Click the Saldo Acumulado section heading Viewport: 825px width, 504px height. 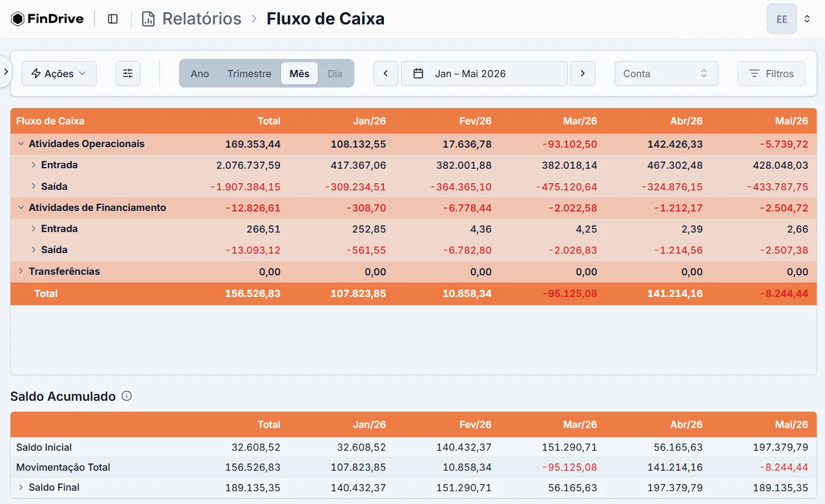tap(63, 396)
